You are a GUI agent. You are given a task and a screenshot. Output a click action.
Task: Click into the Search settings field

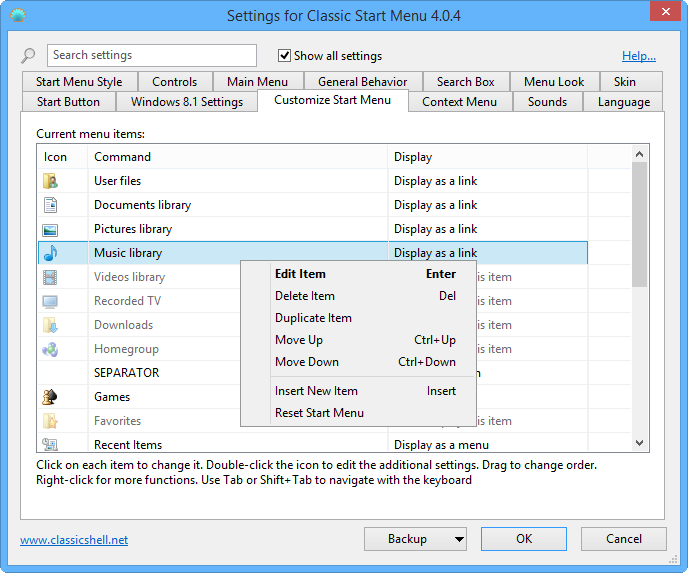tap(152, 55)
